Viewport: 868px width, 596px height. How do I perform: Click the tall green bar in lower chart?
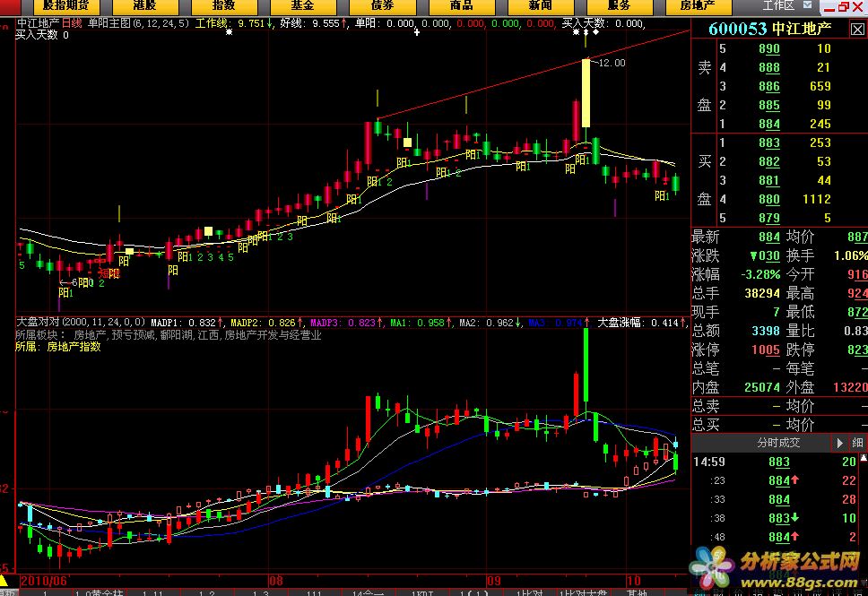pos(586,366)
